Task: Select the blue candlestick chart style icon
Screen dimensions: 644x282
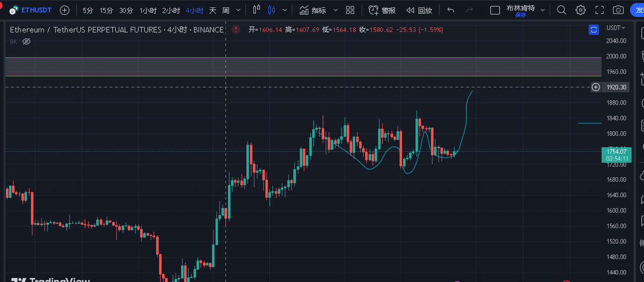Action: (x=272, y=10)
